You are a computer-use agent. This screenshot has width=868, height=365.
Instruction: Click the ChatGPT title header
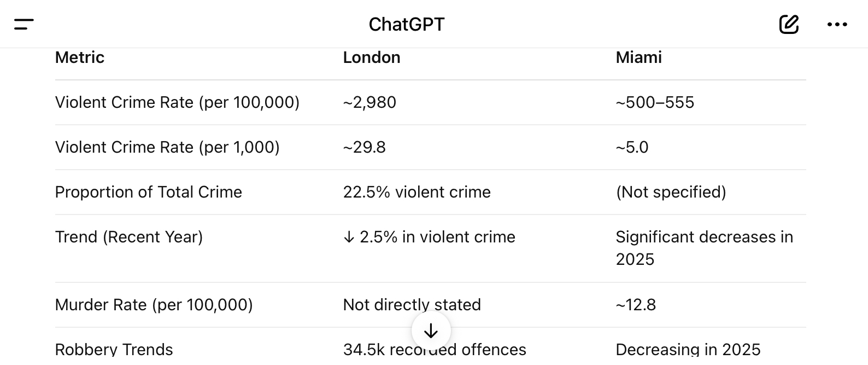(407, 24)
